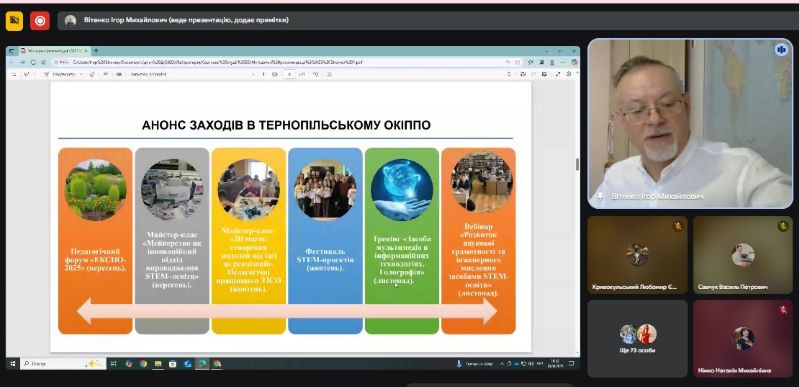799x387 pixels.
Task: Click the browser back arrow button
Action: coord(13,62)
